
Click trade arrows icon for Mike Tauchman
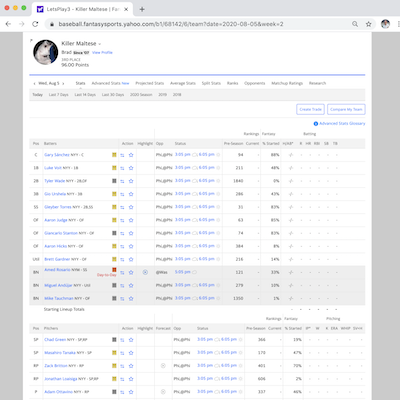122,299
